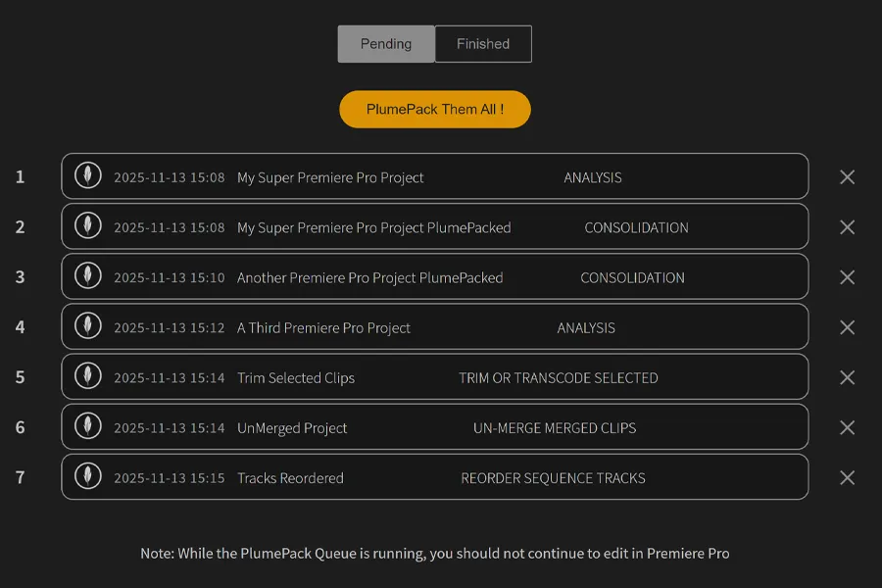This screenshot has height=588, width=882.
Task: Click the plume icon on the Trim Selected Clips row
Action: pyautogui.click(x=87, y=376)
